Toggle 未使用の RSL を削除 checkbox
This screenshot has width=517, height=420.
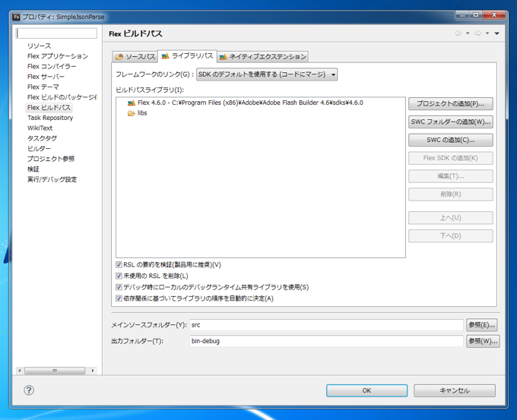coord(119,276)
